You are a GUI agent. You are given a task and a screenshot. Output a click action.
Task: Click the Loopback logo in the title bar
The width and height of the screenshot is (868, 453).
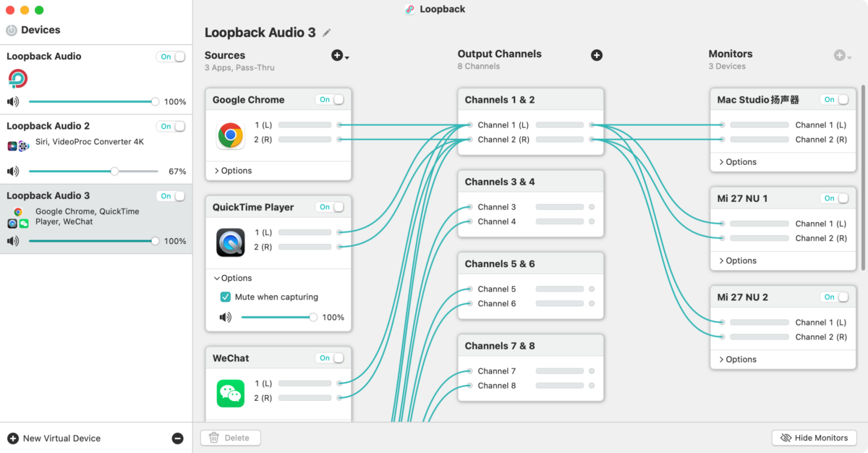(x=410, y=9)
